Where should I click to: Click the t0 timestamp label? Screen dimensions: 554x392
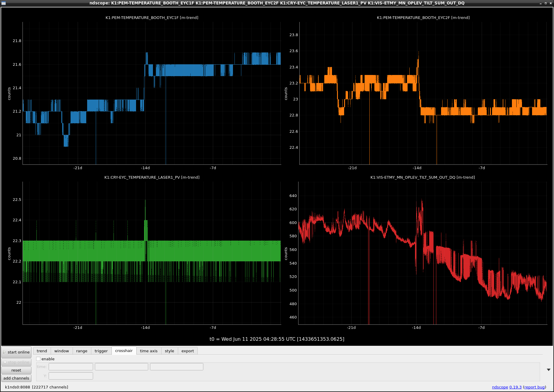[x=277, y=339]
